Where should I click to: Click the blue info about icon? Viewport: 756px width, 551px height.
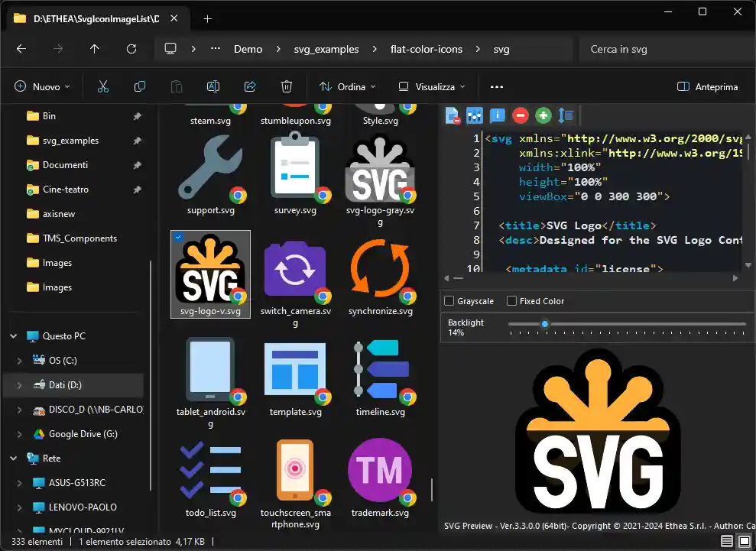pyautogui.click(x=497, y=115)
